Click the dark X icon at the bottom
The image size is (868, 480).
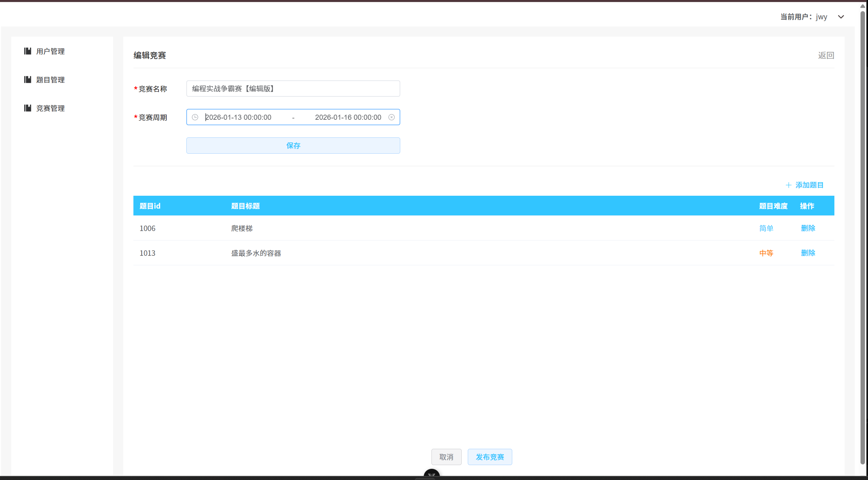coord(431,475)
